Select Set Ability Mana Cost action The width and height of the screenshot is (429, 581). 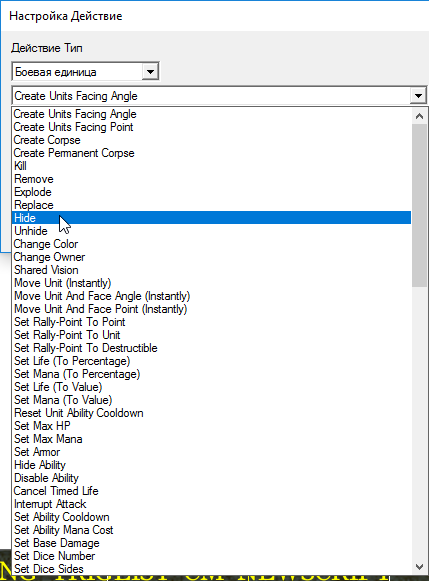212,529
